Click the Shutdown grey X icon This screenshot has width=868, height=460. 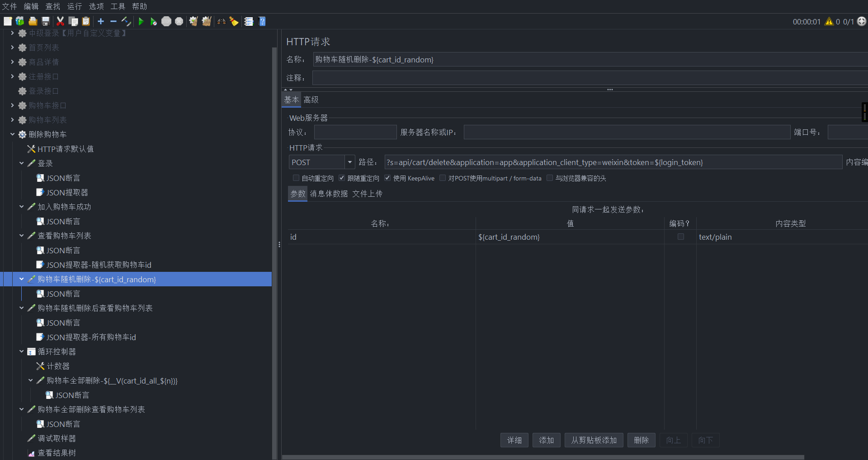point(179,21)
